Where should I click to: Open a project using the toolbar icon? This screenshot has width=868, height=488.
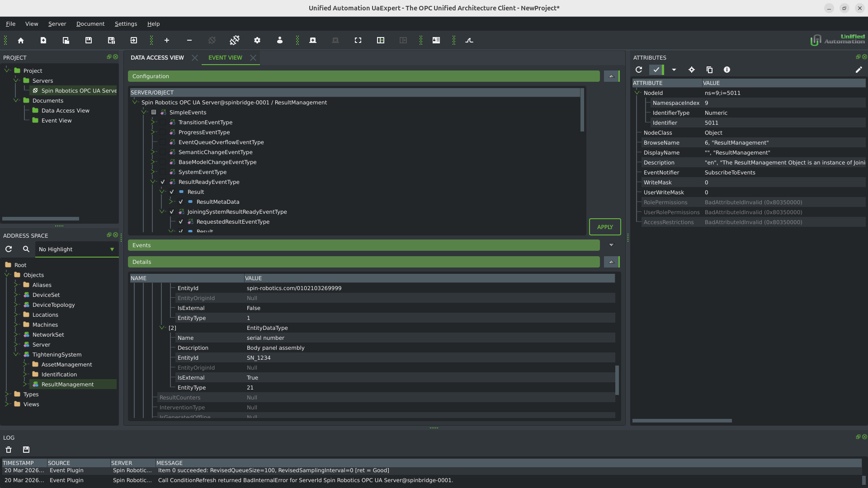pos(66,41)
